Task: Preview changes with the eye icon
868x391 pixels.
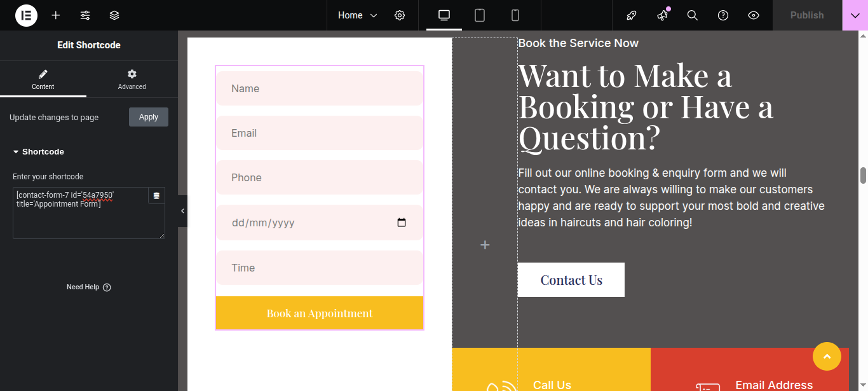Action: tap(754, 15)
